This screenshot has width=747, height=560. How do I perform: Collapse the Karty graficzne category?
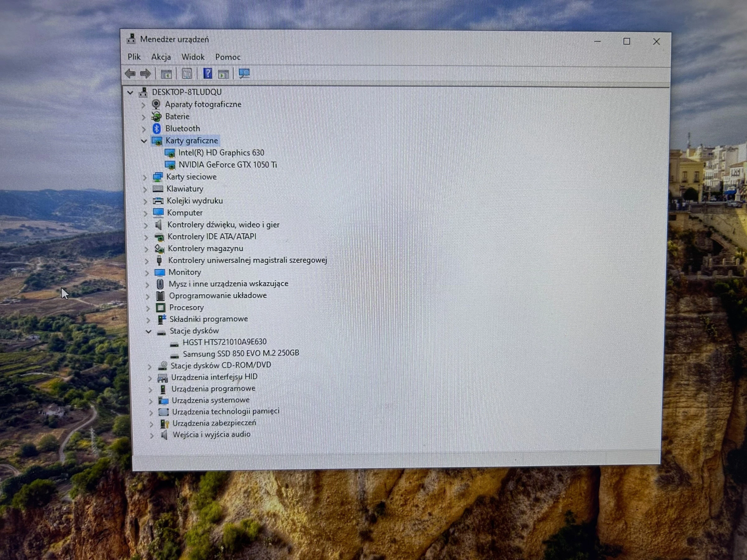click(144, 141)
